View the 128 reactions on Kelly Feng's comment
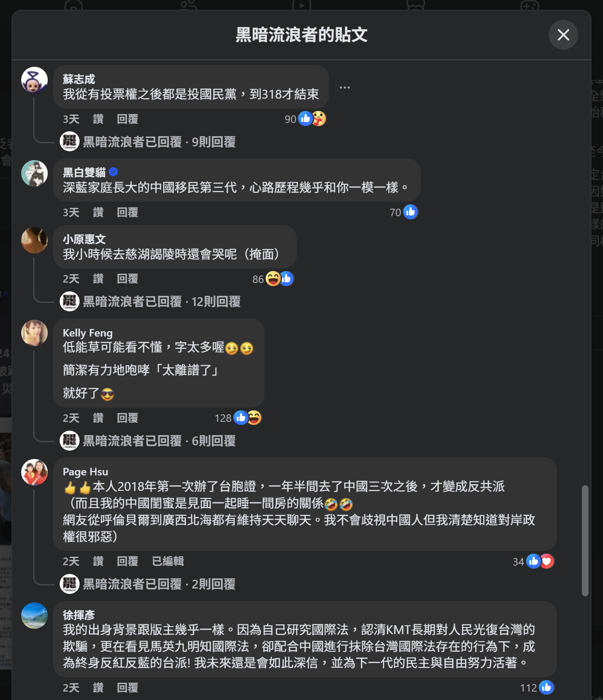 238,418
